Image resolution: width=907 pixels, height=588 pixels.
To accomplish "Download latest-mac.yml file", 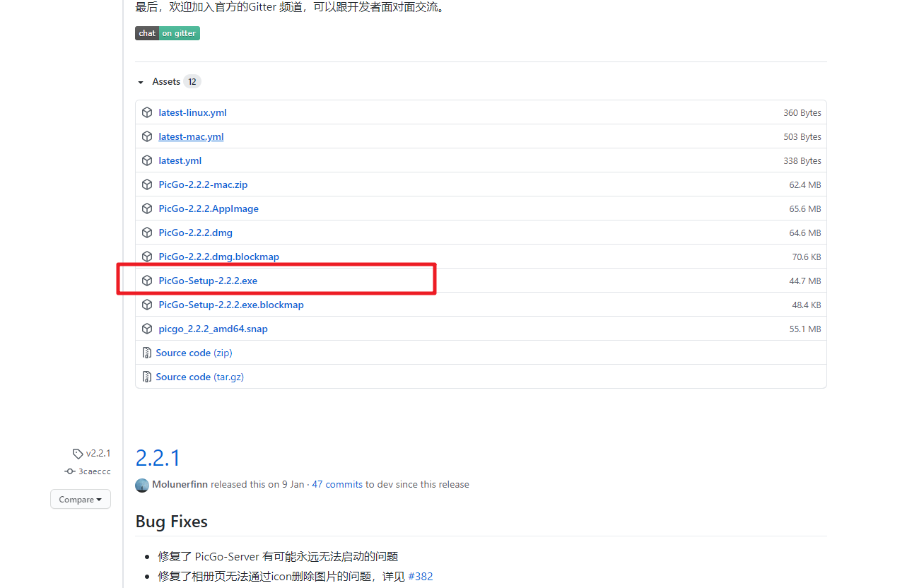I will (191, 136).
